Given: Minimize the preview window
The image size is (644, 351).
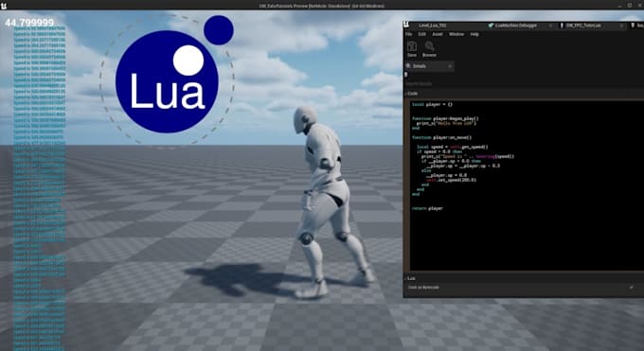Looking at the screenshot, I should [619, 6].
